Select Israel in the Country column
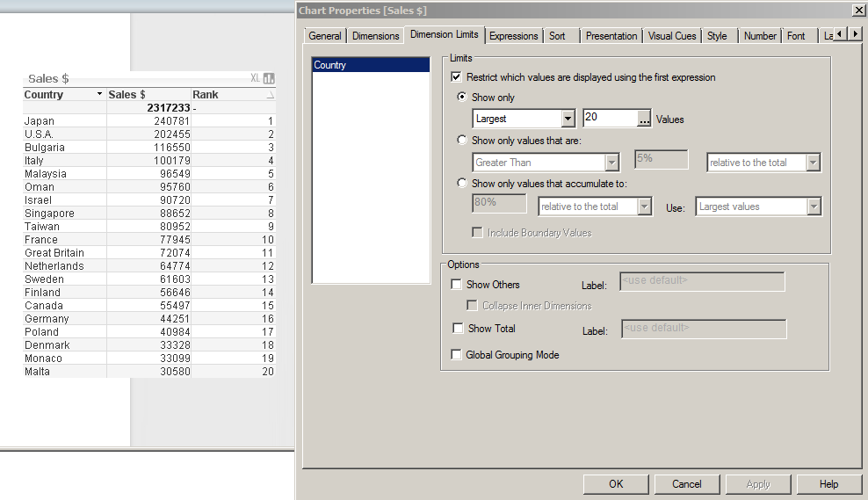 [x=64, y=199]
